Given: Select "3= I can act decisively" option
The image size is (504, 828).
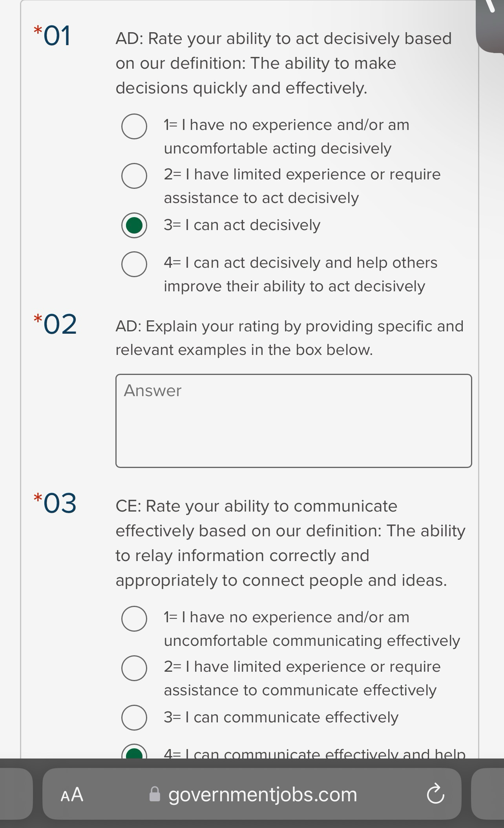Looking at the screenshot, I should click(x=133, y=226).
